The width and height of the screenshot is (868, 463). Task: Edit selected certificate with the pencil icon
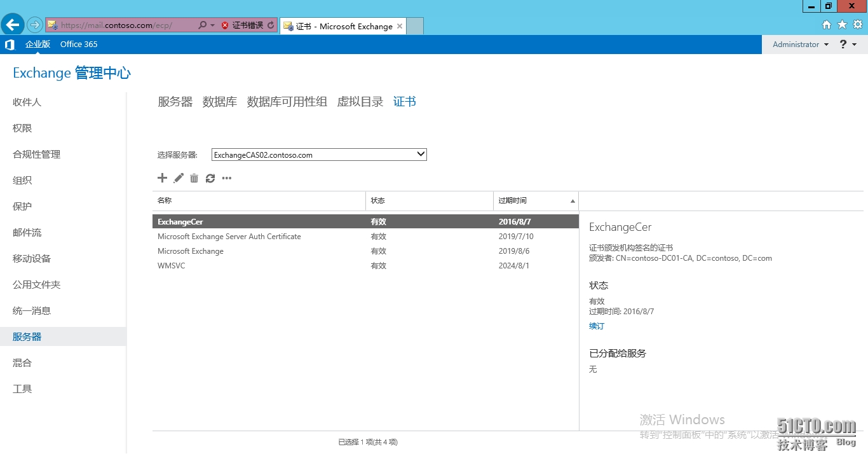tap(178, 178)
